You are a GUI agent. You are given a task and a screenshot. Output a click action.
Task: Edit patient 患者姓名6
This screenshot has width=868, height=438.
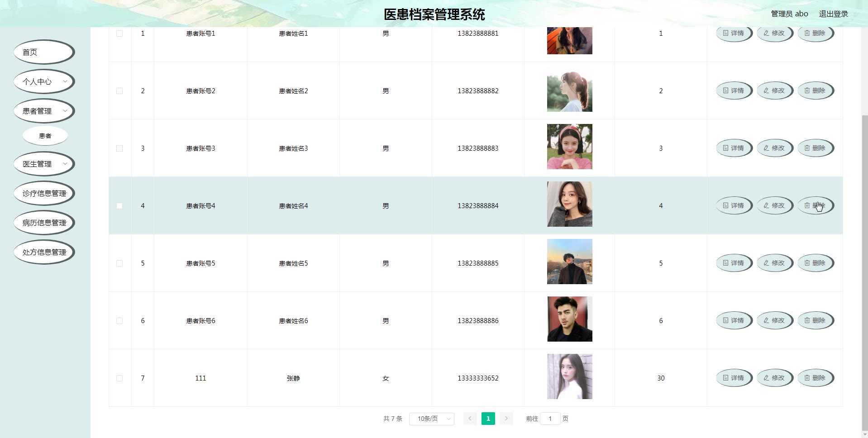coord(774,320)
